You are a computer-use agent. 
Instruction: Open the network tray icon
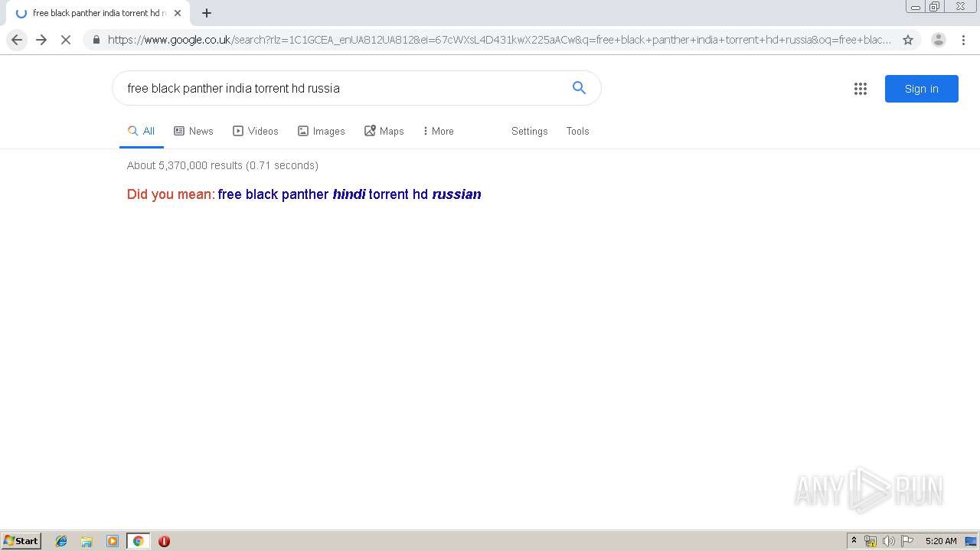point(871,541)
